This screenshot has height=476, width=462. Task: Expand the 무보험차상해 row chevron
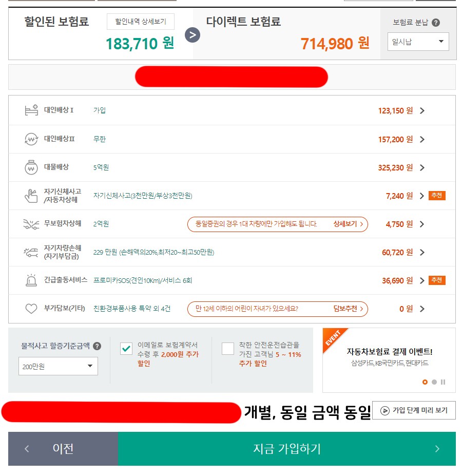click(422, 224)
